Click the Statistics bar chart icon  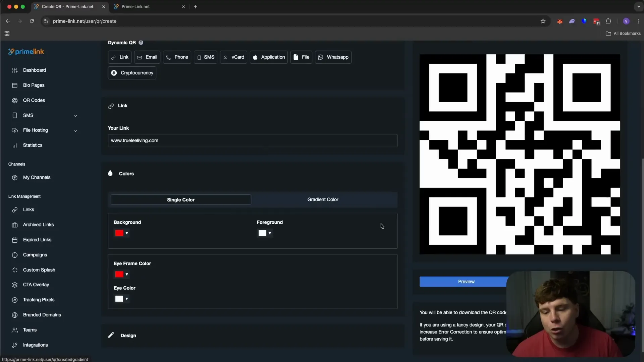click(x=15, y=145)
